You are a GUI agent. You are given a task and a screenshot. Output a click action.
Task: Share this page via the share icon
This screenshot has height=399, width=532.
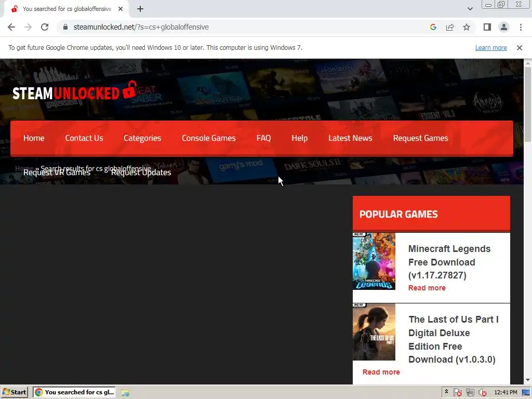pos(450,27)
